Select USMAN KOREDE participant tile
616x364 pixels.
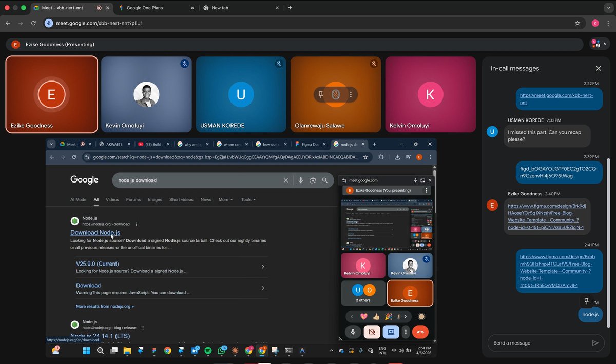(x=241, y=94)
